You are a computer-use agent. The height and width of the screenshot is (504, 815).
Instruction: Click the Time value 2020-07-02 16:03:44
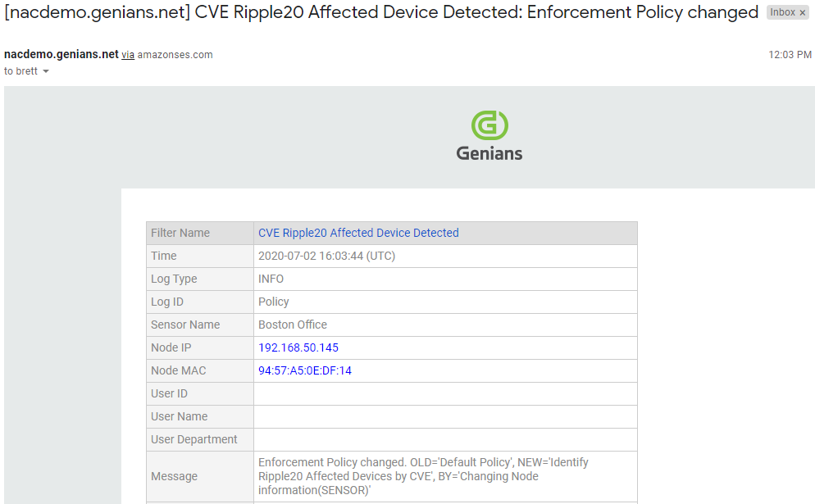pos(326,256)
